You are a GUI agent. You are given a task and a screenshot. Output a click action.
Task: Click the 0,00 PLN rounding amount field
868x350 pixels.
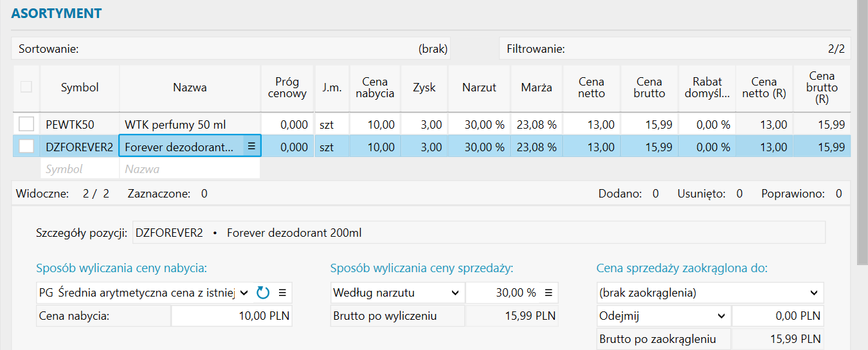(777, 316)
